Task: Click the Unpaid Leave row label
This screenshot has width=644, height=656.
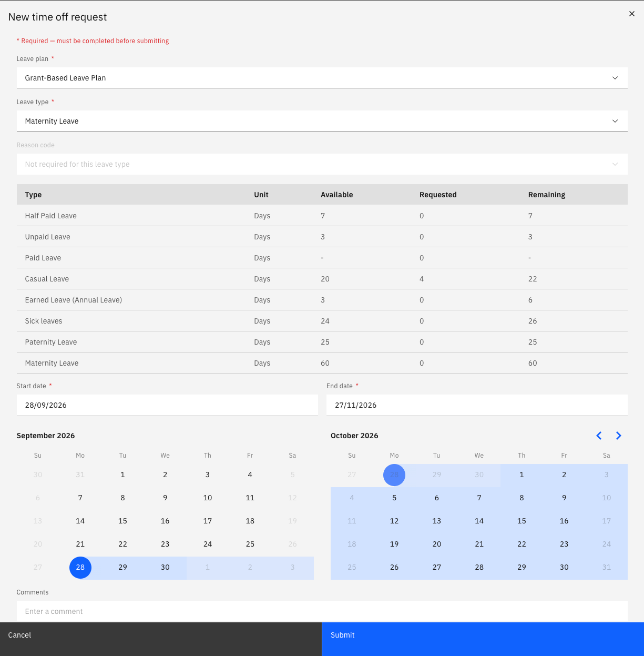Action: click(x=48, y=237)
